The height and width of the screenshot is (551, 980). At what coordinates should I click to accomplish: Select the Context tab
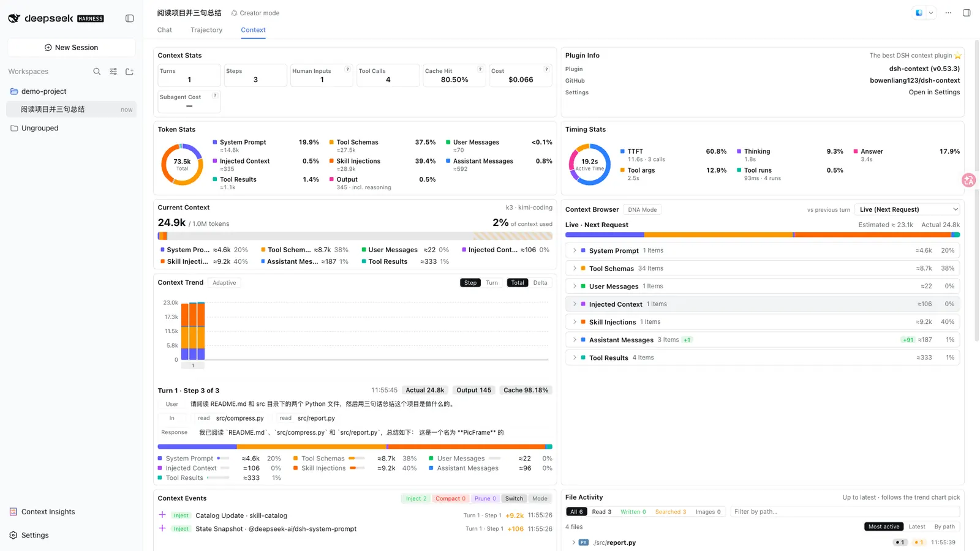253,30
